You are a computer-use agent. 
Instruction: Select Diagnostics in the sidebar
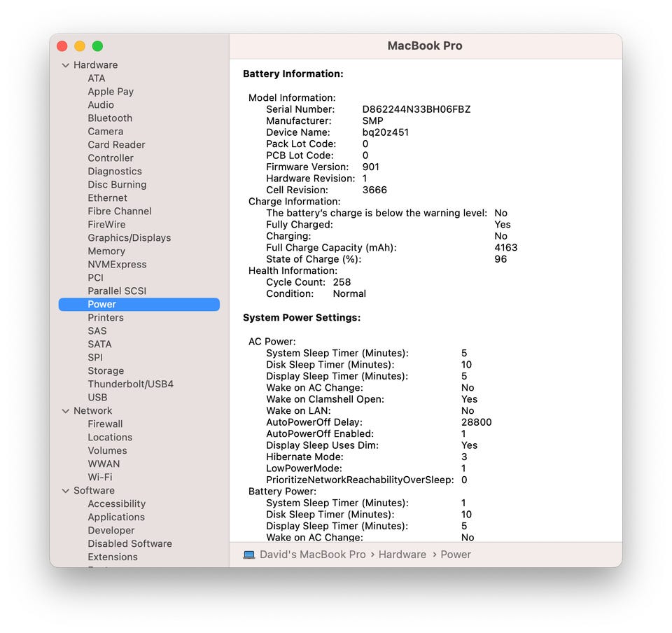[115, 172]
